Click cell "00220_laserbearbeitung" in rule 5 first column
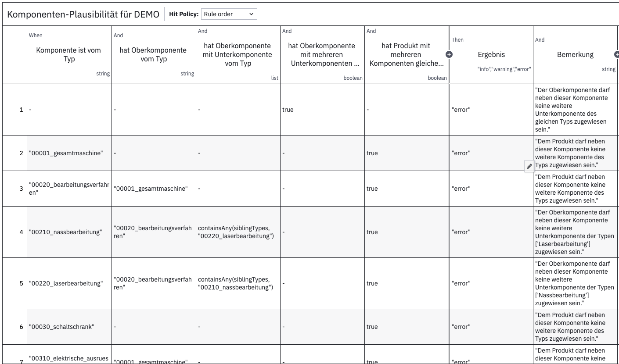The image size is (619, 364). 69,283
